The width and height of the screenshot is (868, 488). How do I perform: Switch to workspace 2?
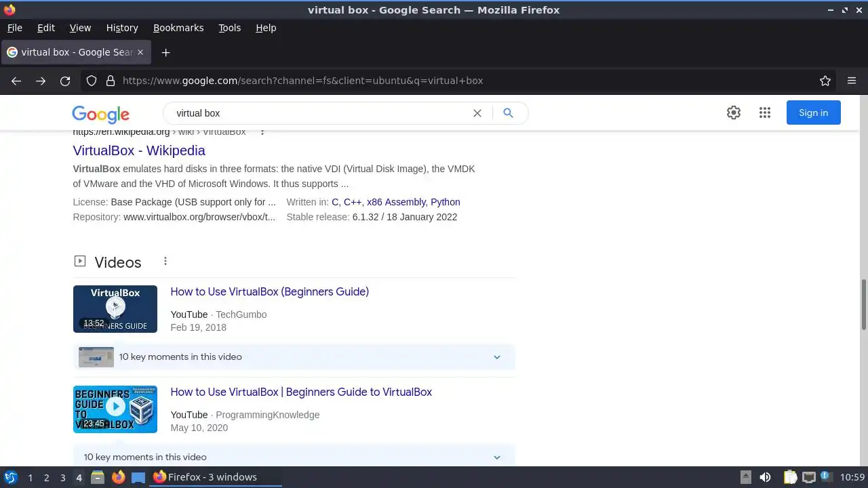click(x=46, y=478)
